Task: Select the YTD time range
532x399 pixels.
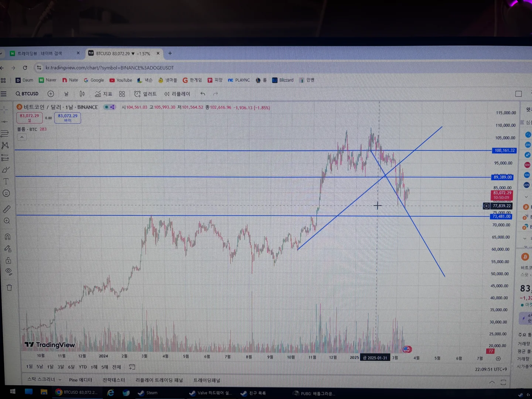Action: tap(83, 367)
